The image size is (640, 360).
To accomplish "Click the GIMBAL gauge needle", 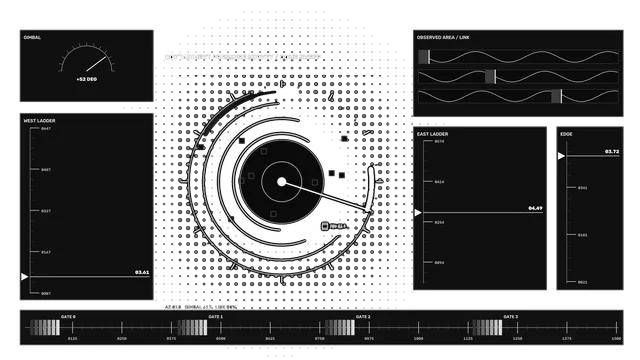I will pyautogui.click(x=96, y=64).
